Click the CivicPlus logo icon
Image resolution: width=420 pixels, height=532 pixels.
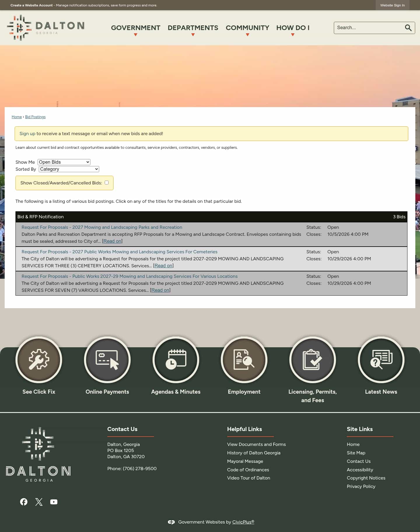tap(171, 522)
